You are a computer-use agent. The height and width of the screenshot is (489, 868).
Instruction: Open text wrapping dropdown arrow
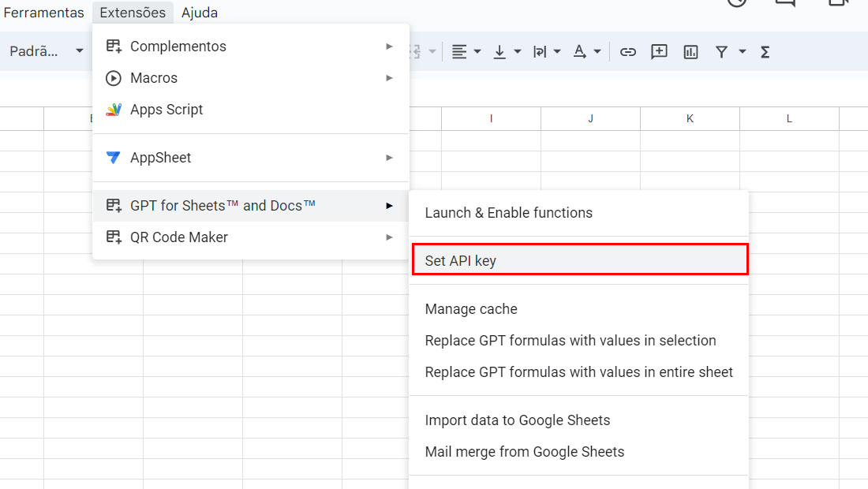pos(557,52)
